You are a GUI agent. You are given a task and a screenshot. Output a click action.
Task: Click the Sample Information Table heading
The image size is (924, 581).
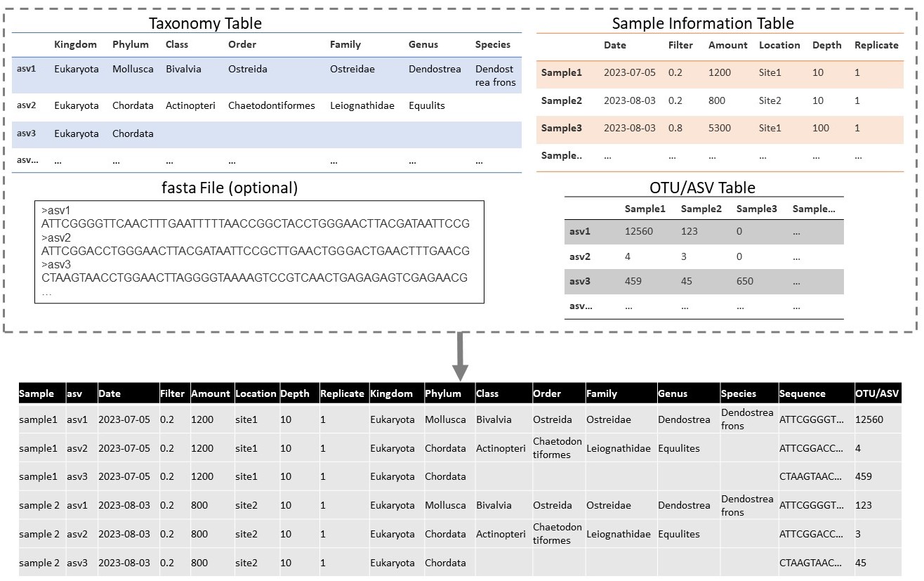point(702,23)
